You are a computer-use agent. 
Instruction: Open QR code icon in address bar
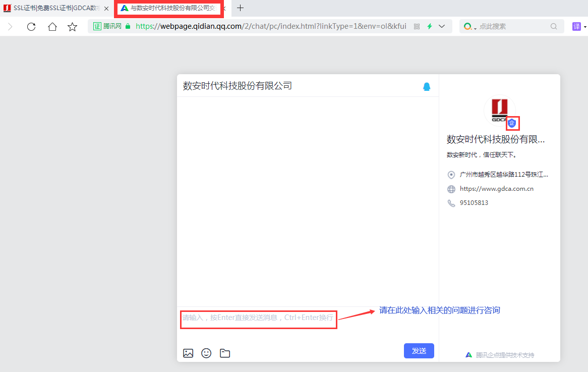(x=417, y=26)
